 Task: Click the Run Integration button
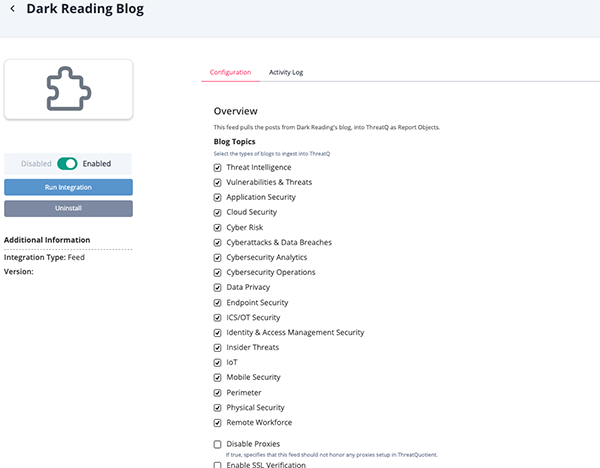[x=68, y=187]
